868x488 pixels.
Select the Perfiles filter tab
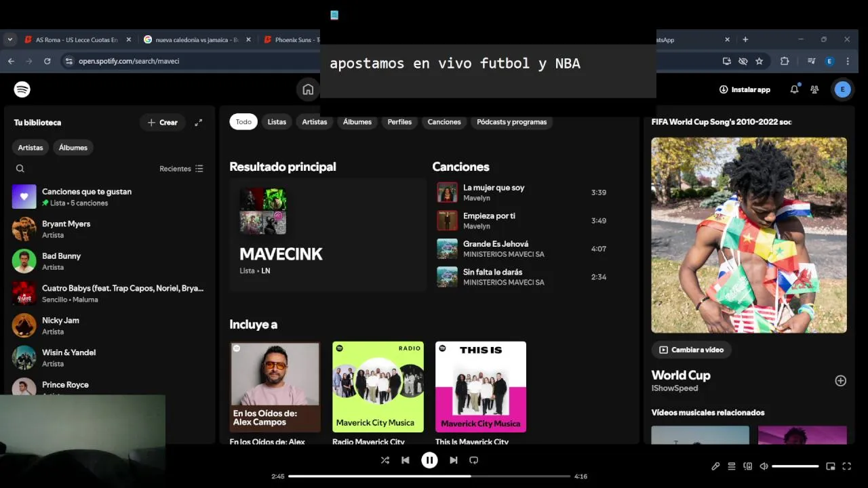(399, 122)
